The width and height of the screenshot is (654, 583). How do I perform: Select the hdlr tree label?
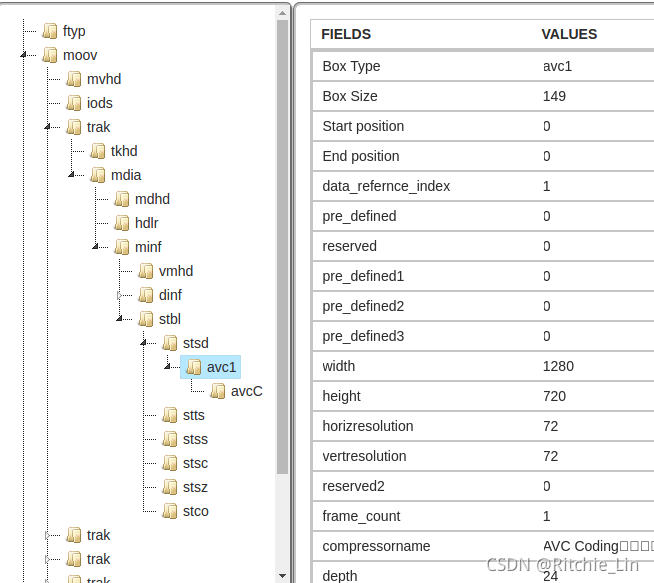coord(146,223)
